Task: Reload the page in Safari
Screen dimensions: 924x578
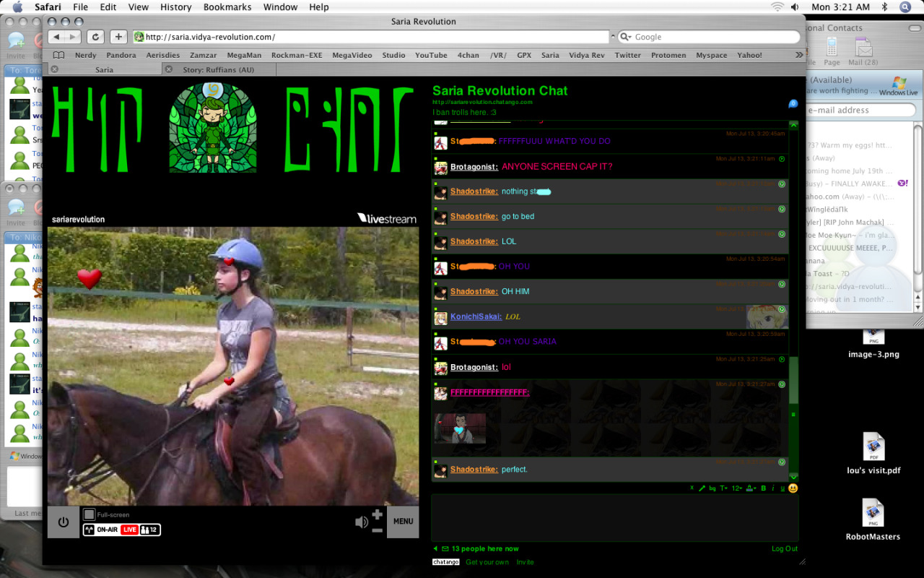Action: [95, 37]
